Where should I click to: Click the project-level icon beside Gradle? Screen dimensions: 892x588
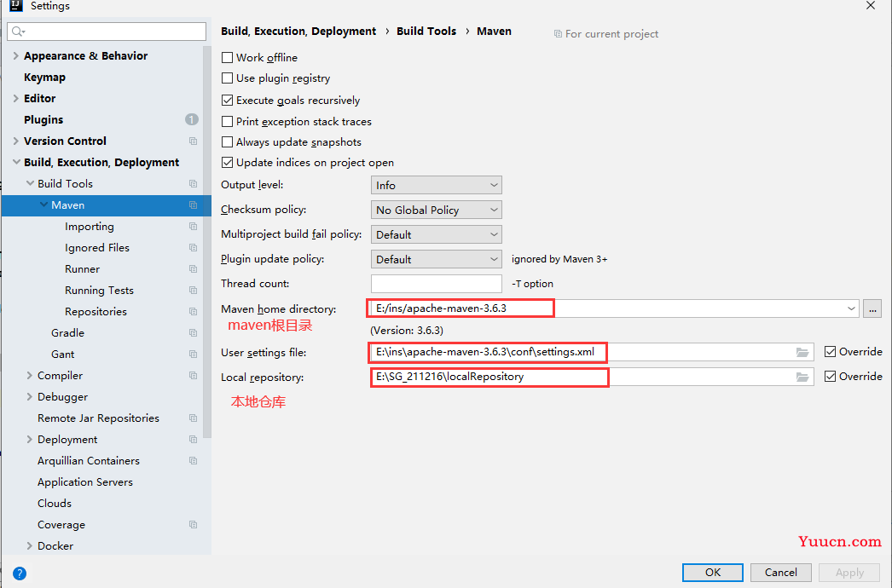pyautogui.click(x=193, y=332)
